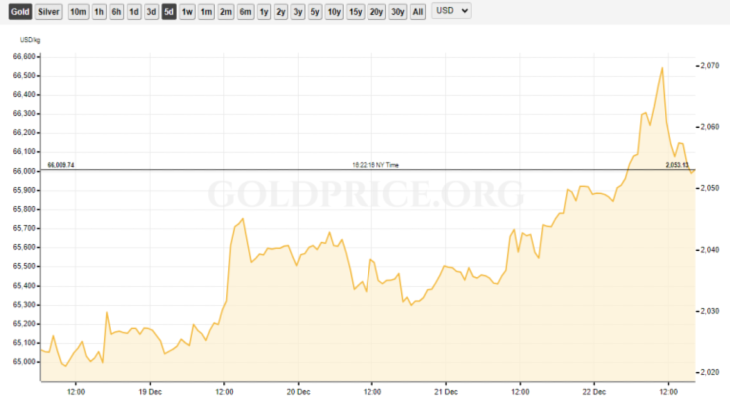The image size is (730, 405).
Task: Switch chart to Silver
Action: point(48,12)
